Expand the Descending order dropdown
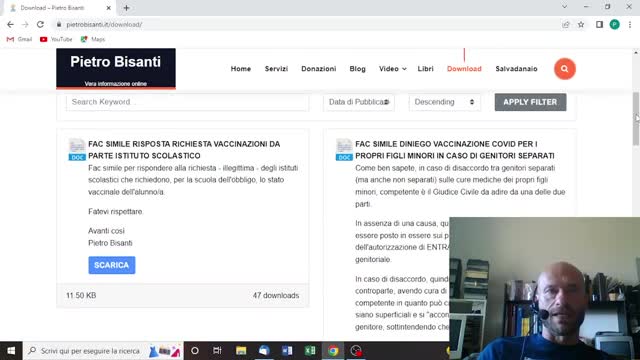Viewport: 640px width, 360px height. coord(444,102)
